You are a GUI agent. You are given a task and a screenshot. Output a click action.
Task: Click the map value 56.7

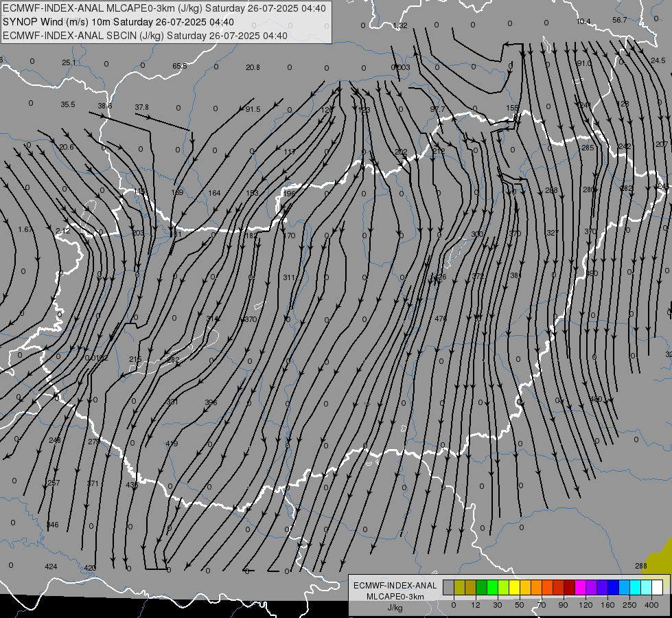click(620, 20)
